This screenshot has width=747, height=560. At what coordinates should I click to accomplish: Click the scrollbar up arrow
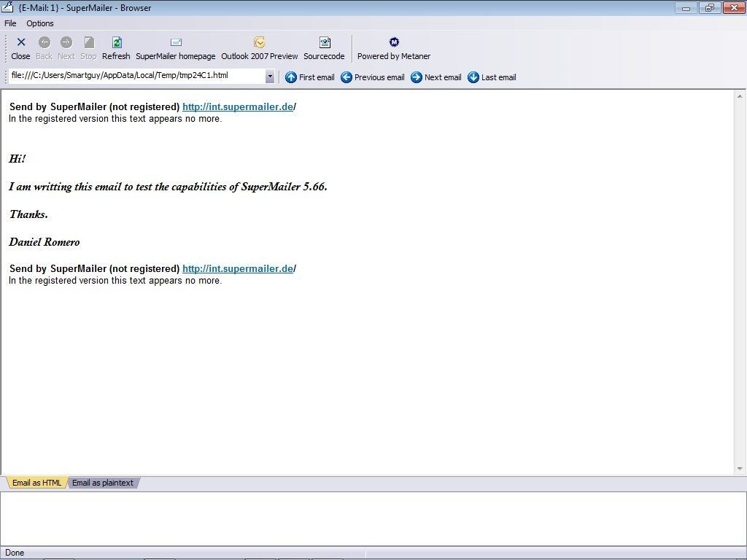740,96
